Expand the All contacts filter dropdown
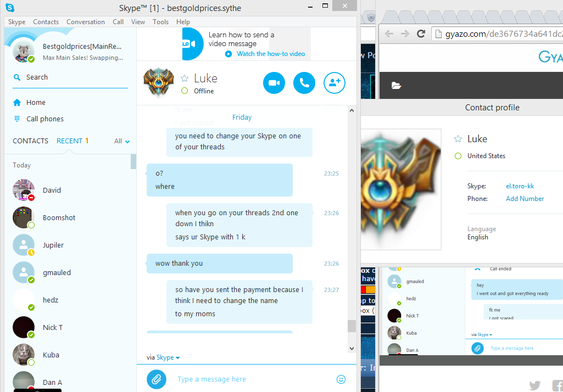 point(122,142)
